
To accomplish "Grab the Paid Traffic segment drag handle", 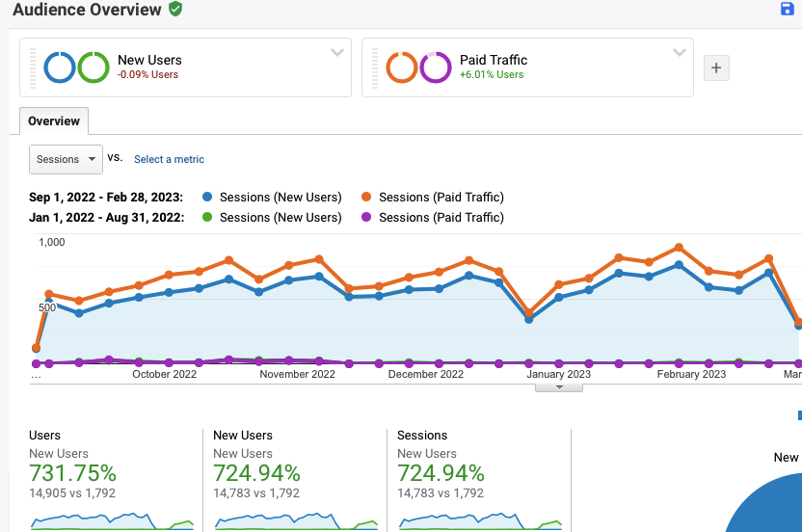I will 375,67.
